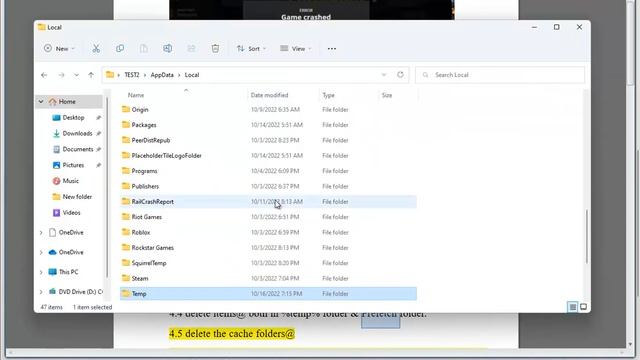Select the PlaceholderTileLogoFolder folder
This screenshot has width=640, height=360.
268,156
